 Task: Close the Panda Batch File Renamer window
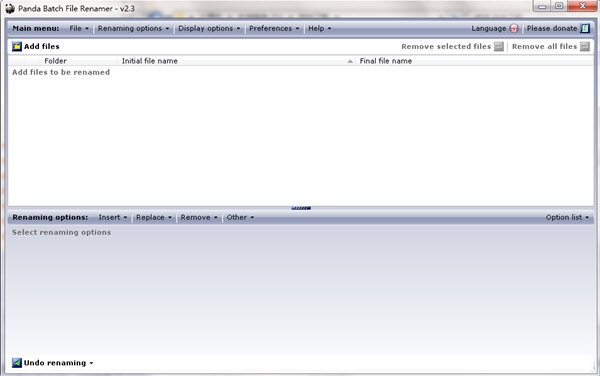coord(582,6)
